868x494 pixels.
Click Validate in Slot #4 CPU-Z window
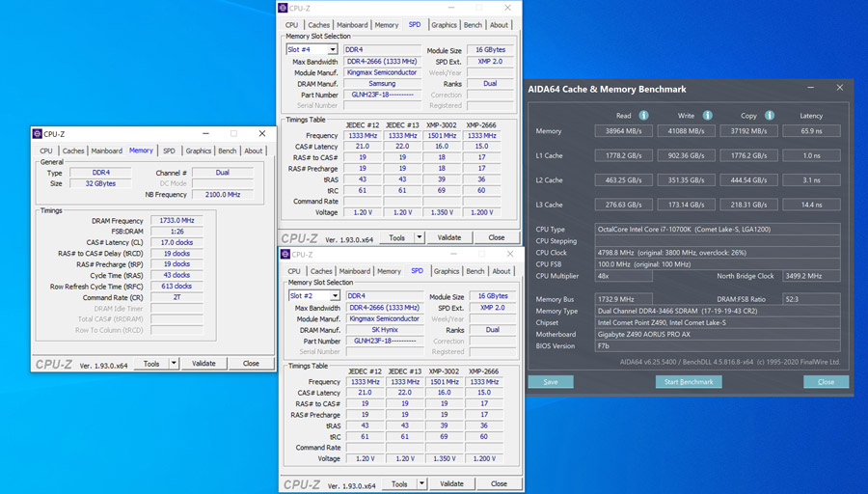point(449,237)
